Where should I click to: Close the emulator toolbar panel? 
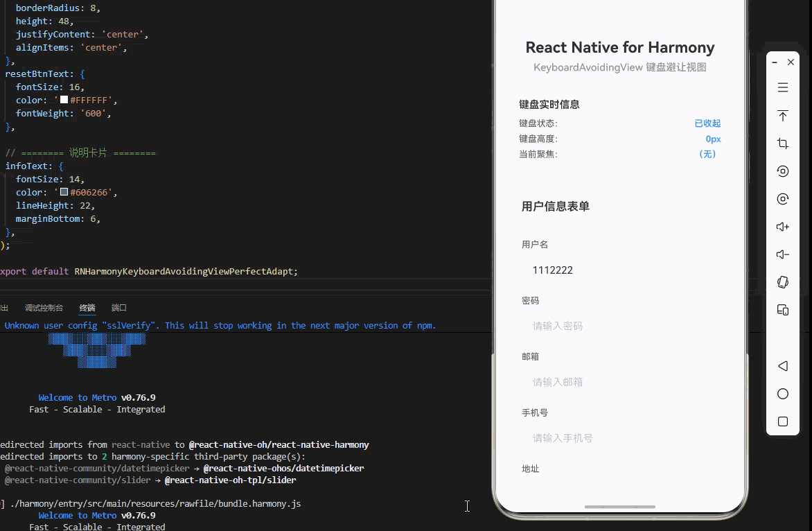coord(791,62)
